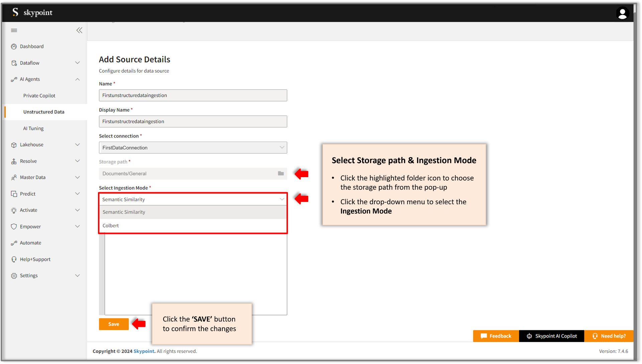
Task: Select Colbert ingestion mode option
Action: tap(110, 225)
